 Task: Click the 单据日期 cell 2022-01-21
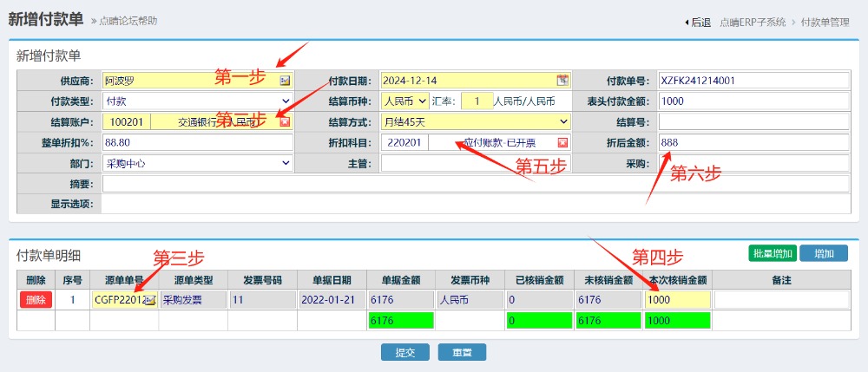(x=332, y=300)
